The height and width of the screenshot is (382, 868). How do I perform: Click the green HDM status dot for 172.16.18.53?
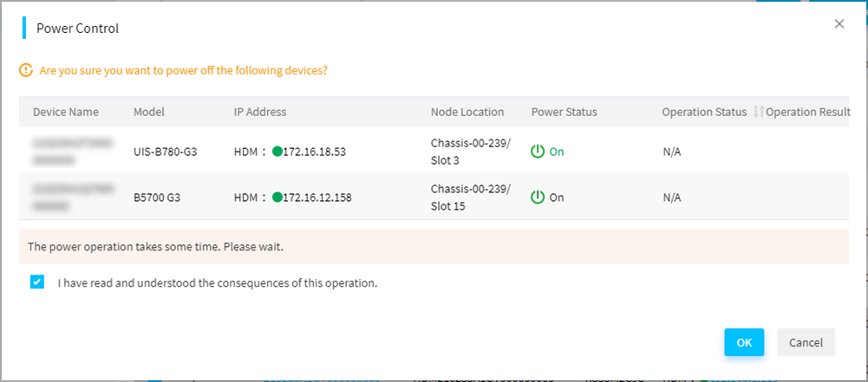click(277, 152)
